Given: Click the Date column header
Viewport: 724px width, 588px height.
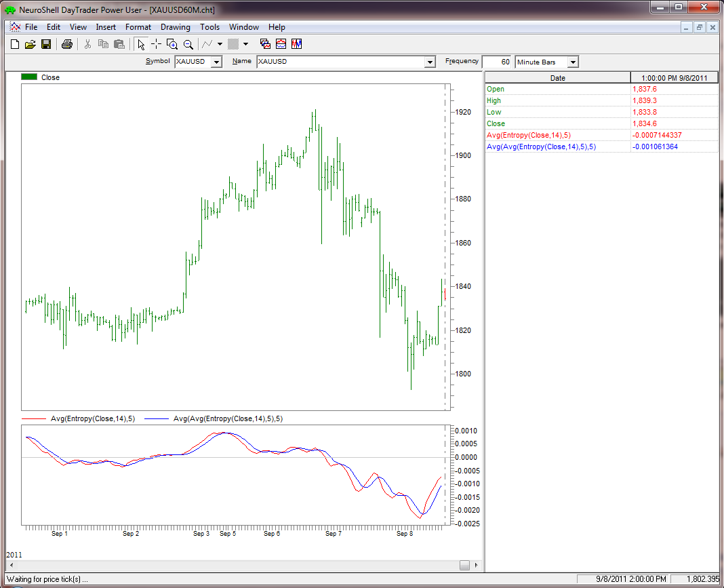Looking at the screenshot, I should [557, 78].
